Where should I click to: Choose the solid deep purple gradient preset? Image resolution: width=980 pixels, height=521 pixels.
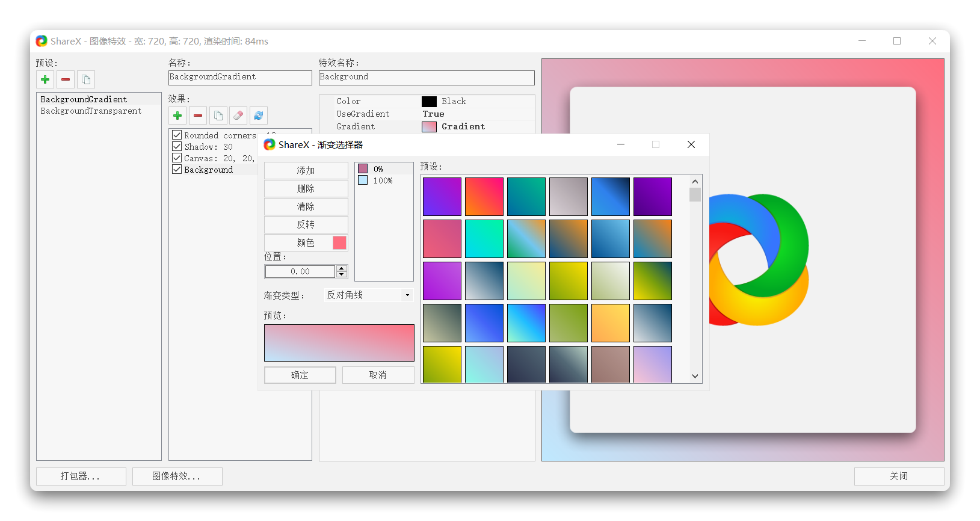[653, 197]
